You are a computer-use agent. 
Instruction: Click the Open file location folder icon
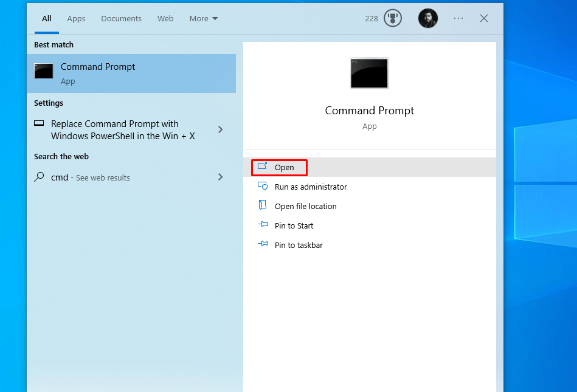263,205
